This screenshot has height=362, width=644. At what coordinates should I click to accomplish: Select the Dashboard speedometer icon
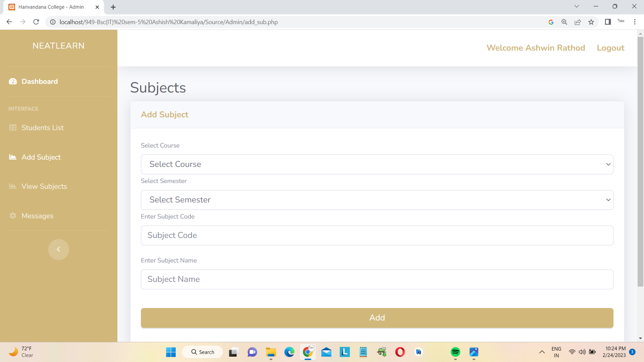12,81
